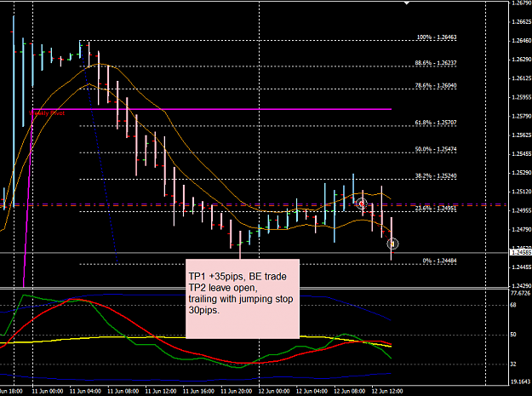Image resolution: width=532 pixels, height=396 pixels.
Task: Click the 1.24290 price scale label
Action: click(521, 286)
